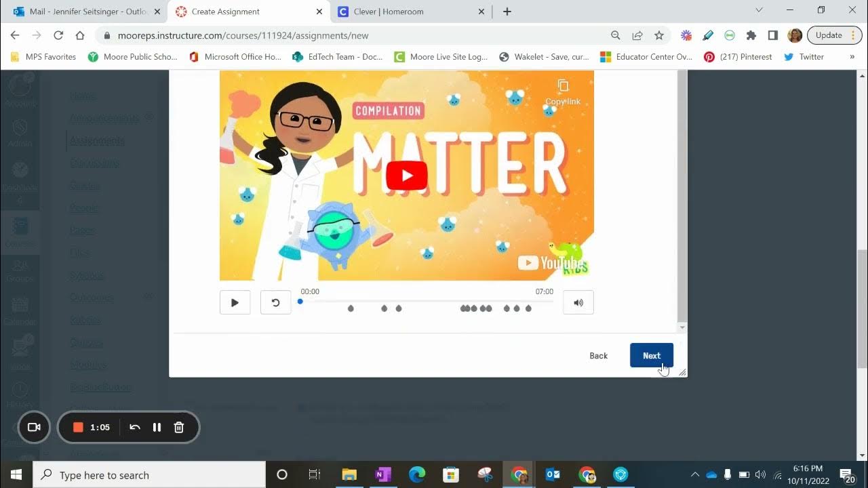This screenshot has width=868, height=488.
Task: Close the Clever | Homeroom tab
Action: pyautogui.click(x=481, y=12)
